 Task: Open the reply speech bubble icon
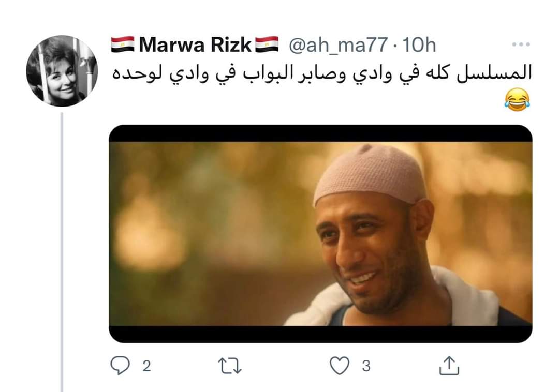pos(120,366)
